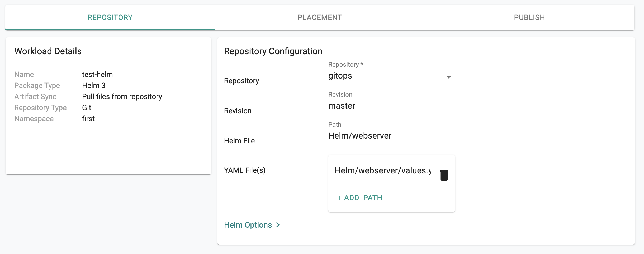Click the test-helm workload name value
Image resolution: width=644 pixels, height=254 pixels.
(97, 75)
